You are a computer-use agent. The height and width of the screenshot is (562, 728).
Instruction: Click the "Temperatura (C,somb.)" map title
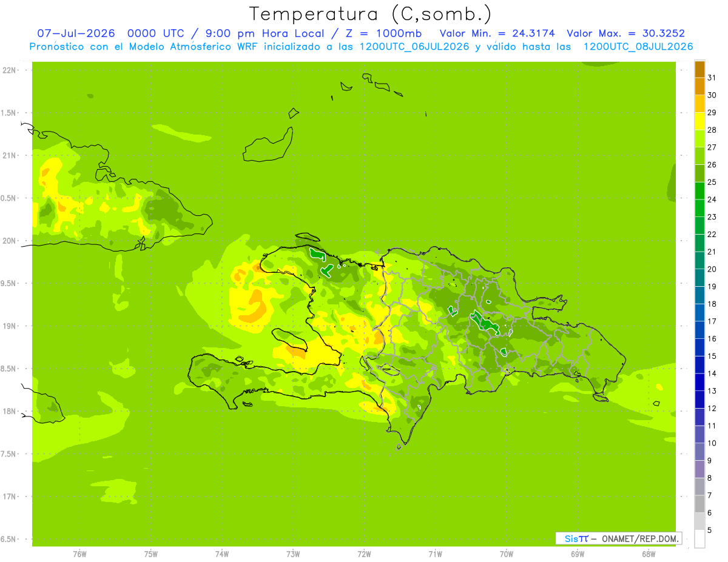click(x=371, y=14)
